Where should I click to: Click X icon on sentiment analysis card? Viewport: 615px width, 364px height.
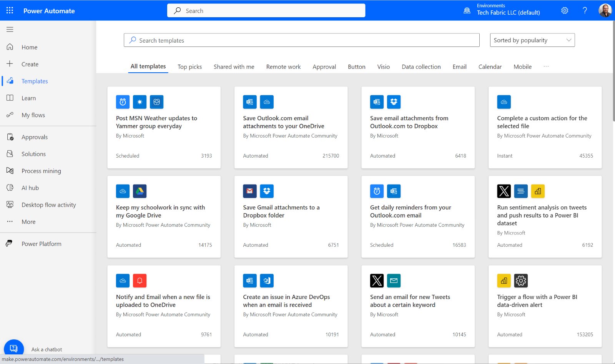pyautogui.click(x=504, y=191)
